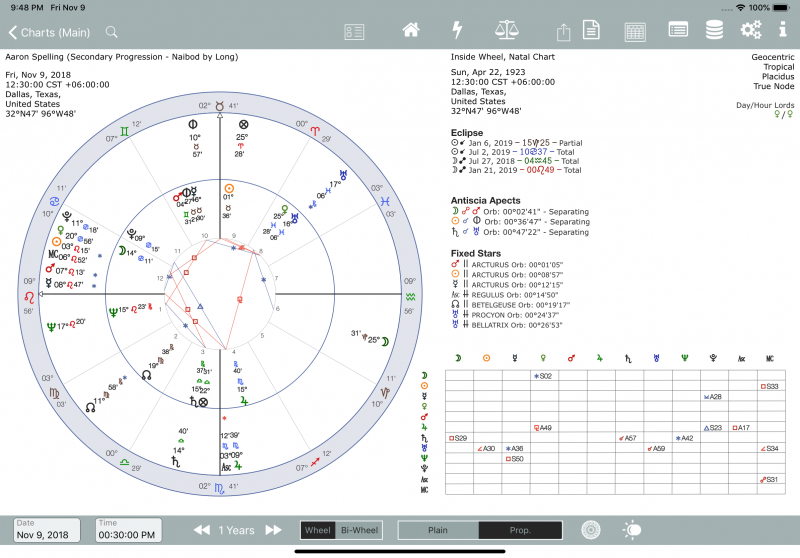Select BETELGEUSE Orb 00°19'17" row
The image size is (800, 558).
coord(511,305)
